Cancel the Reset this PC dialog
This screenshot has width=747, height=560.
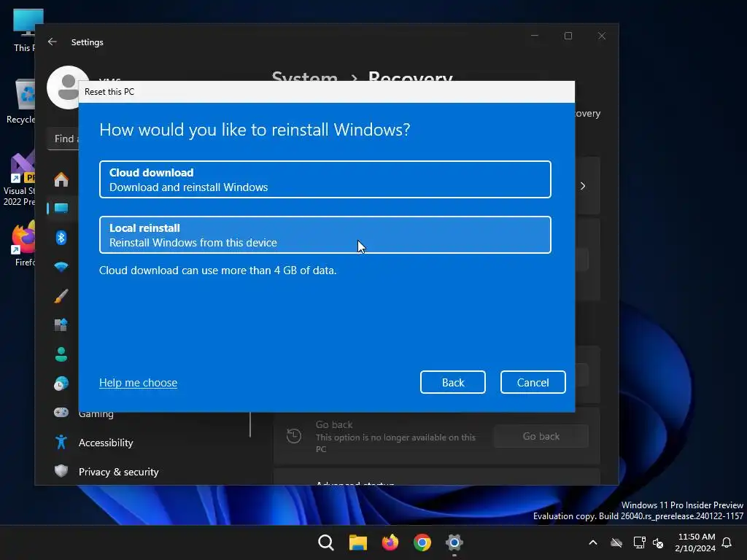[x=533, y=382]
